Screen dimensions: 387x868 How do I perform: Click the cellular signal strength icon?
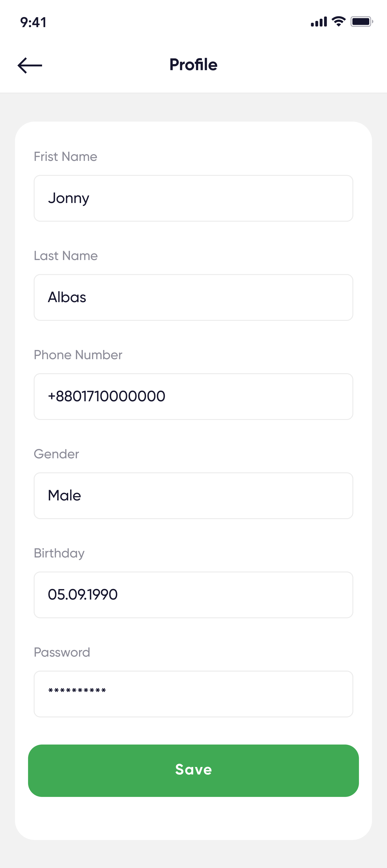pos(319,22)
